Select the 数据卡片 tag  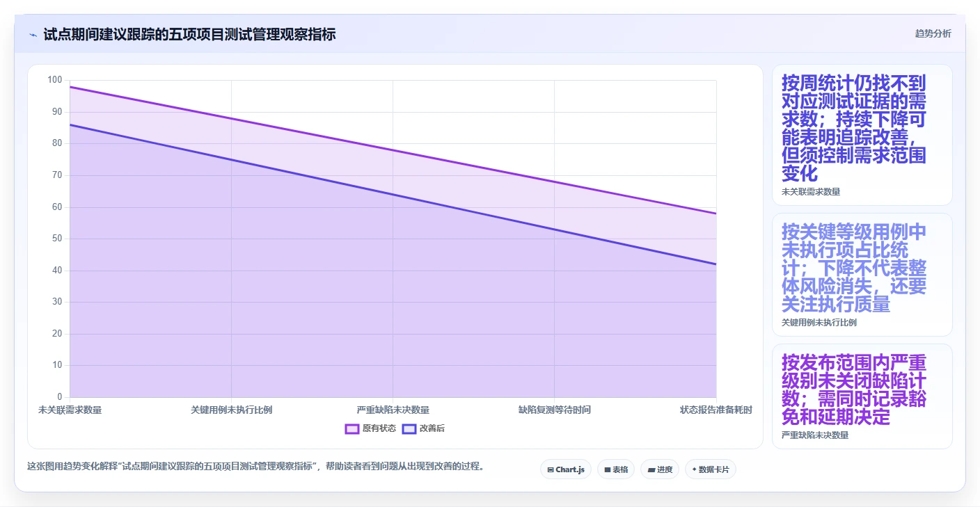point(711,469)
